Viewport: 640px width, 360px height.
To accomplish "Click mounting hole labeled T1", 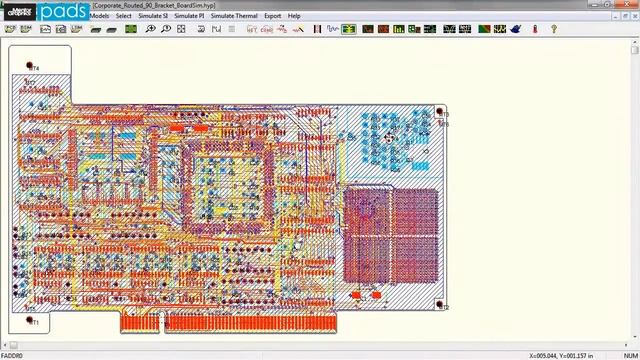I will tap(29, 320).
